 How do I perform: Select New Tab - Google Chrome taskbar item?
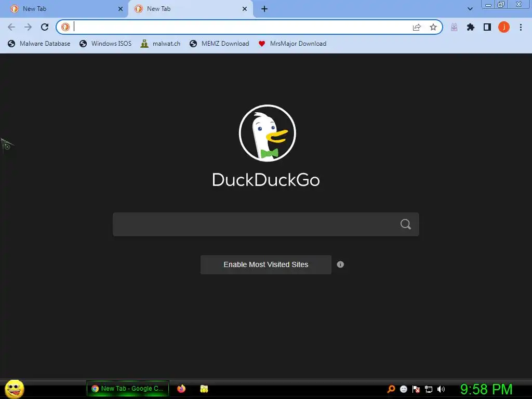click(128, 389)
